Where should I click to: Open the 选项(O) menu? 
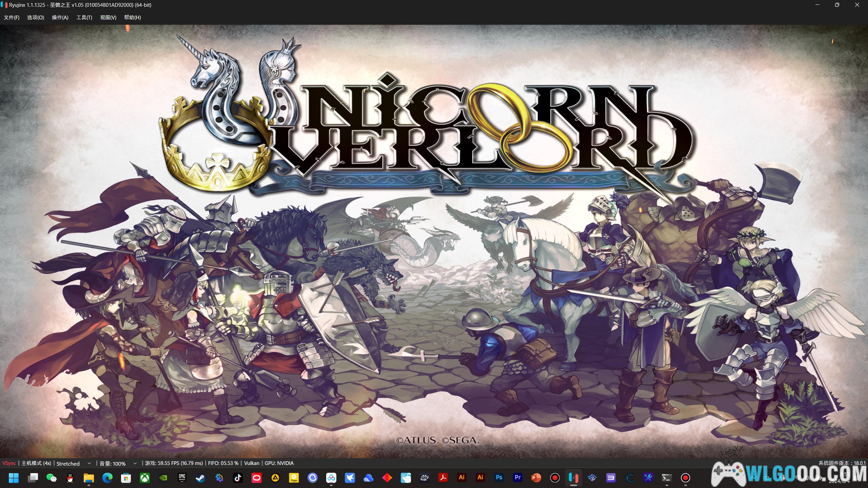[36, 17]
